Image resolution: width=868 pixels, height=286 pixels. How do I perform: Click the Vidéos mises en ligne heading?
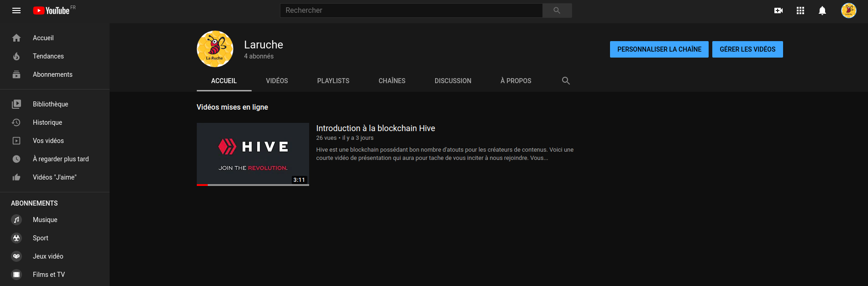(x=232, y=107)
